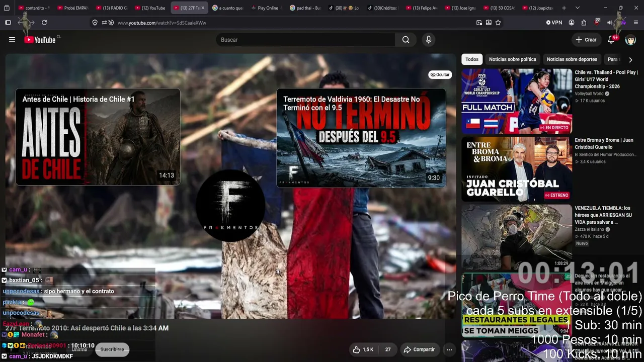Viewport: 644px width, 362px height.
Task: Toggle the VPN button
Action: click(x=554, y=23)
